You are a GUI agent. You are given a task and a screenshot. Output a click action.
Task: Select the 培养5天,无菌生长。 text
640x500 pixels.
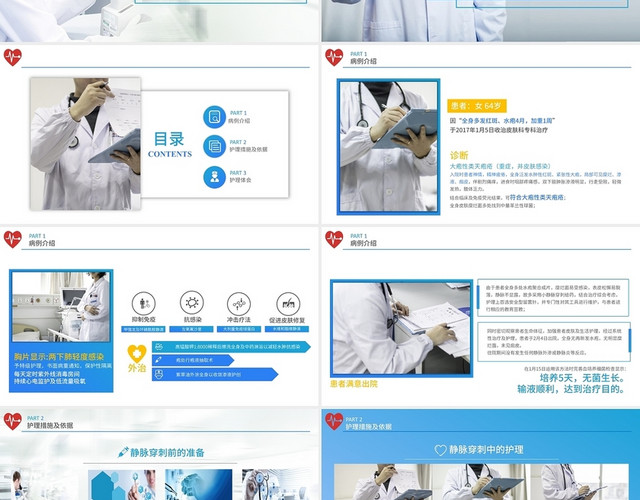pos(583,378)
